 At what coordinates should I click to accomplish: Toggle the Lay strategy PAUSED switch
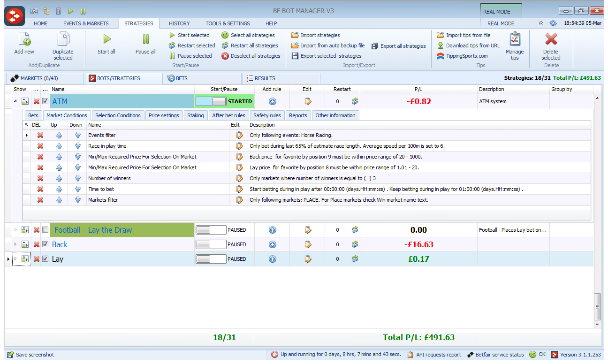point(211,259)
